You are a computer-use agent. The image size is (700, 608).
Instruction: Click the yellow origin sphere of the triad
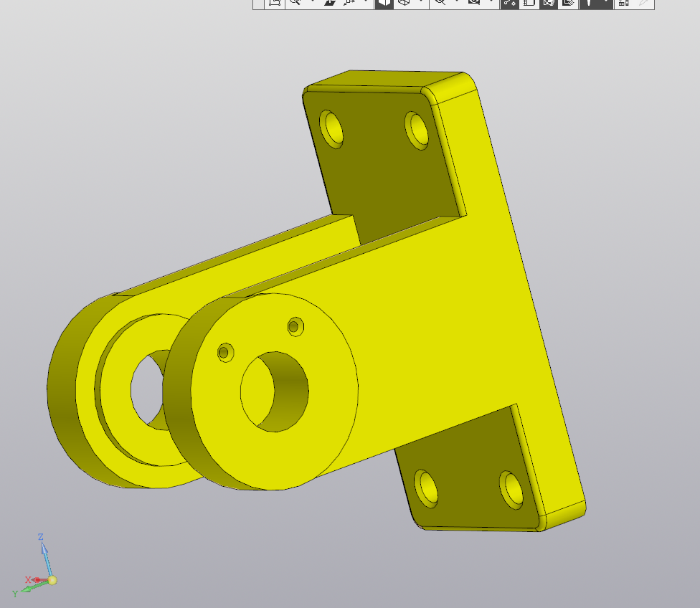pyautogui.click(x=52, y=580)
